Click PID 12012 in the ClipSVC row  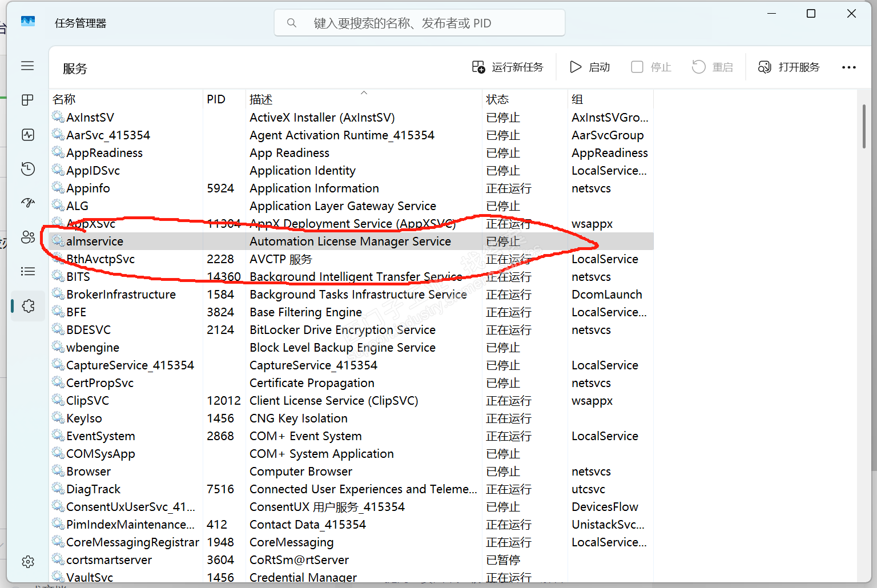pyautogui.click(x=224, y=401)
